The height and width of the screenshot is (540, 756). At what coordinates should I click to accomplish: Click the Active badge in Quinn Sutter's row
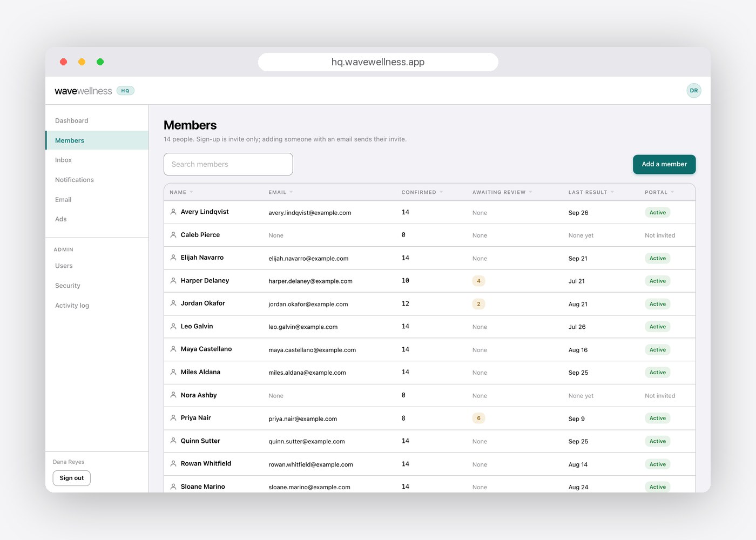658,441
